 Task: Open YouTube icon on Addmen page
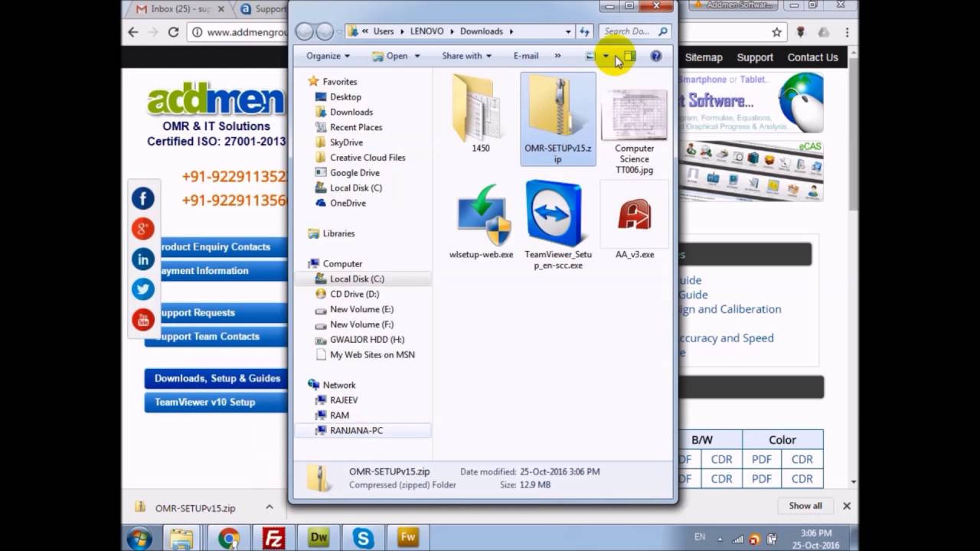(143, 320)
